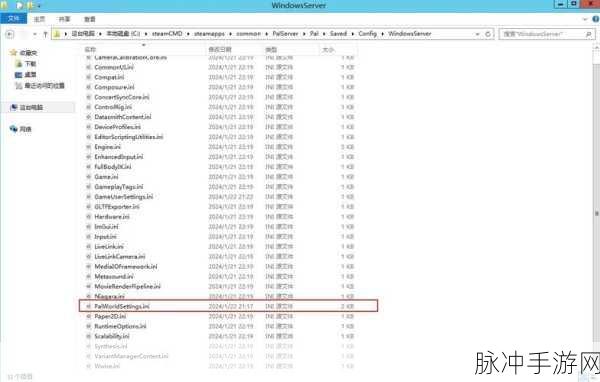Select the file LiveLinkCamera.ini
Screen dimensions: 600x382
[120, 256]
